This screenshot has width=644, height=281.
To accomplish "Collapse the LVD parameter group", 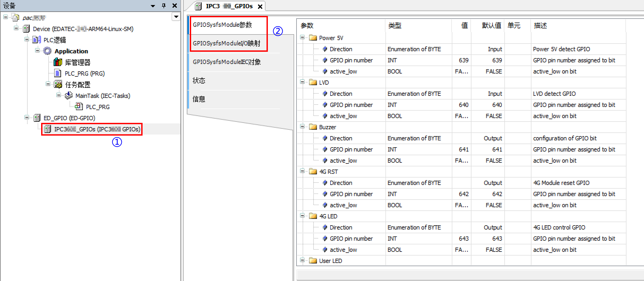I will (x=302, y=82).
